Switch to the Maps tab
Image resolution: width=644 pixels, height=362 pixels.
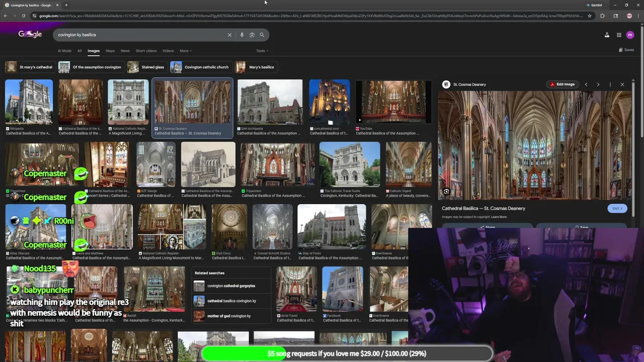[110, 51]
